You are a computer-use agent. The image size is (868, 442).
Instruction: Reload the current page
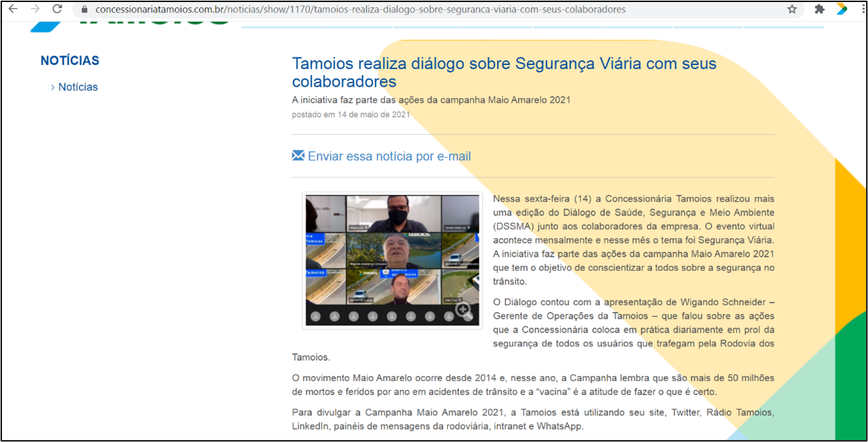pyautogui.click(x=58, y=9)
